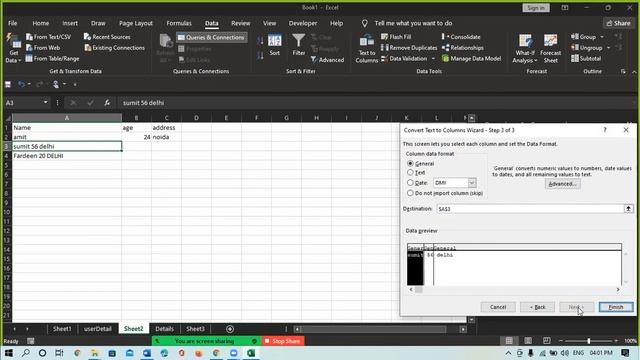Load data From Table/Range

[x=52, y=58]
